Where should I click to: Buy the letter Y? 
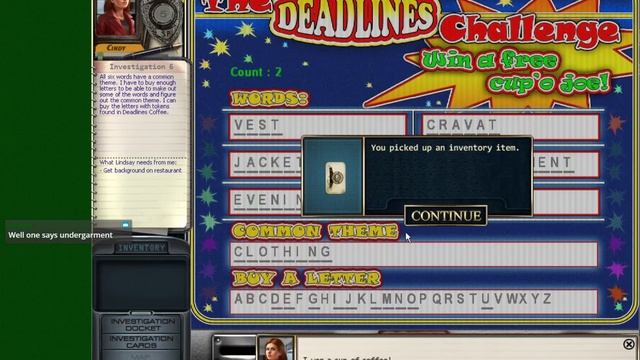point(535,299)
